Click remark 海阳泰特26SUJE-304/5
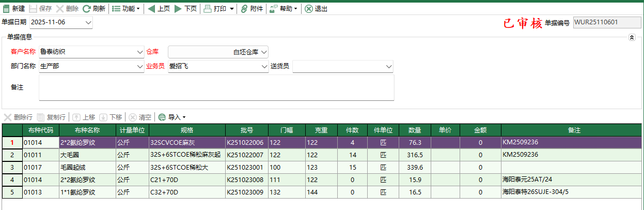 pyautogui.click(x=571, y=192)
